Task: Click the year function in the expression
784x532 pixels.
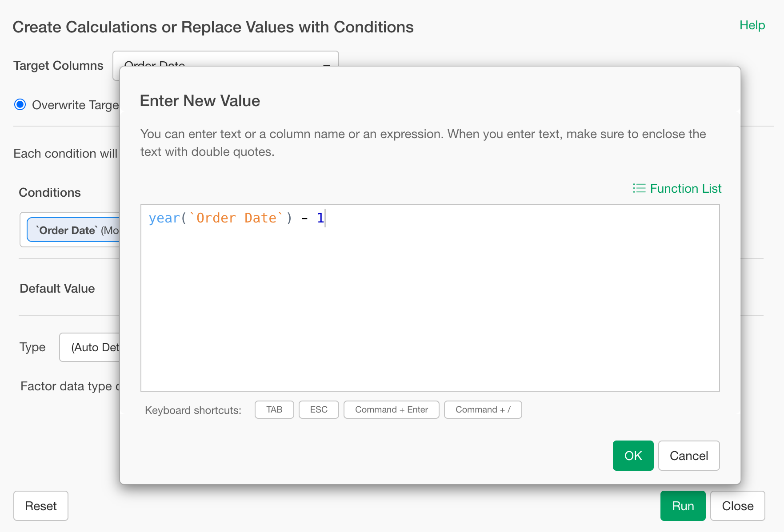Action: (x=164, y=218)
